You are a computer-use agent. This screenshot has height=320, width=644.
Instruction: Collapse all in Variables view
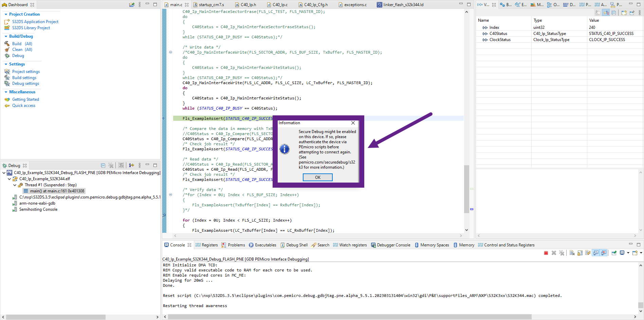tap(614, 13)
